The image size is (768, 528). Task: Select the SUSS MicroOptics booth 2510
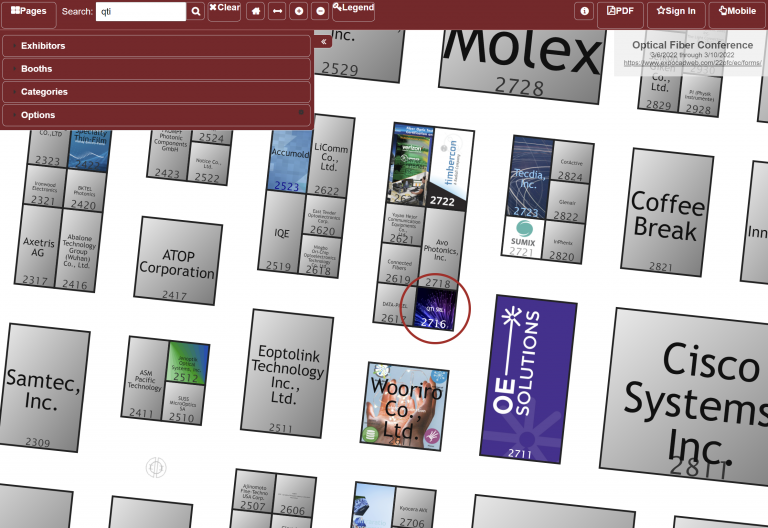[x=182, y=404]
